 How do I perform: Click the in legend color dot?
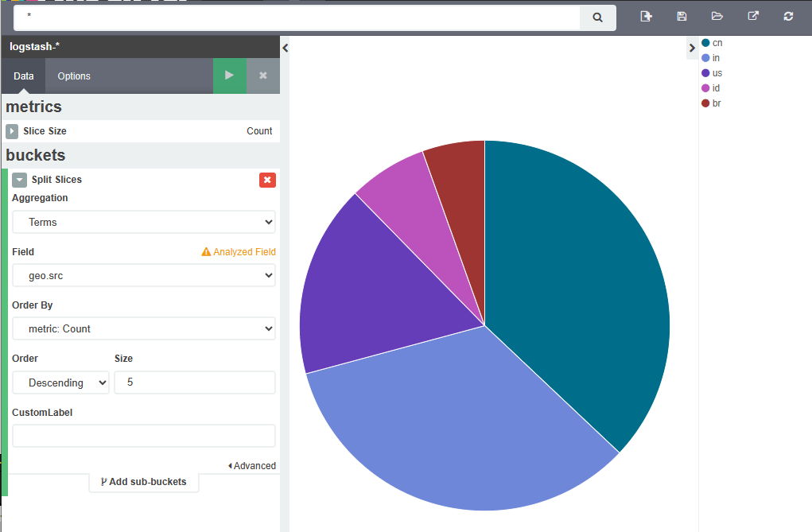705,58
